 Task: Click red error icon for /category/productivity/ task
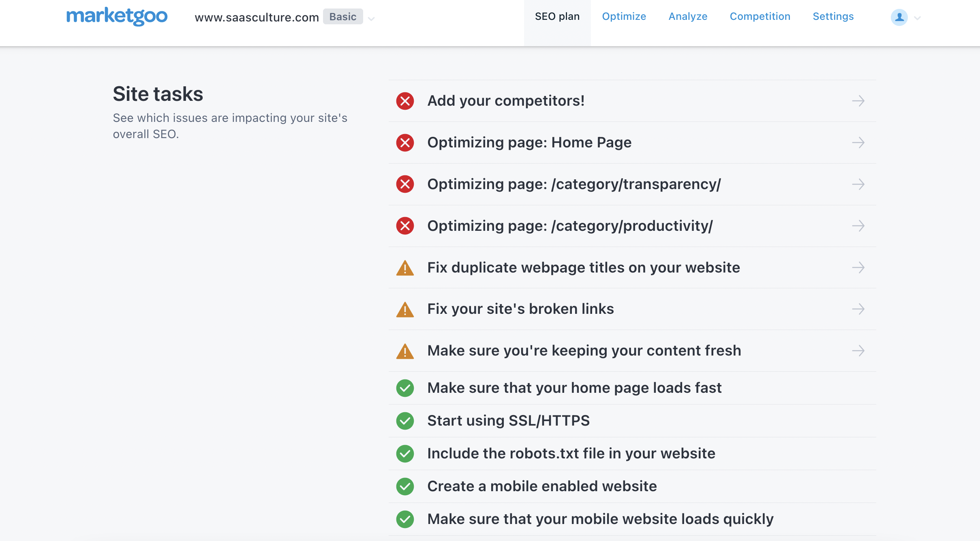405,226
